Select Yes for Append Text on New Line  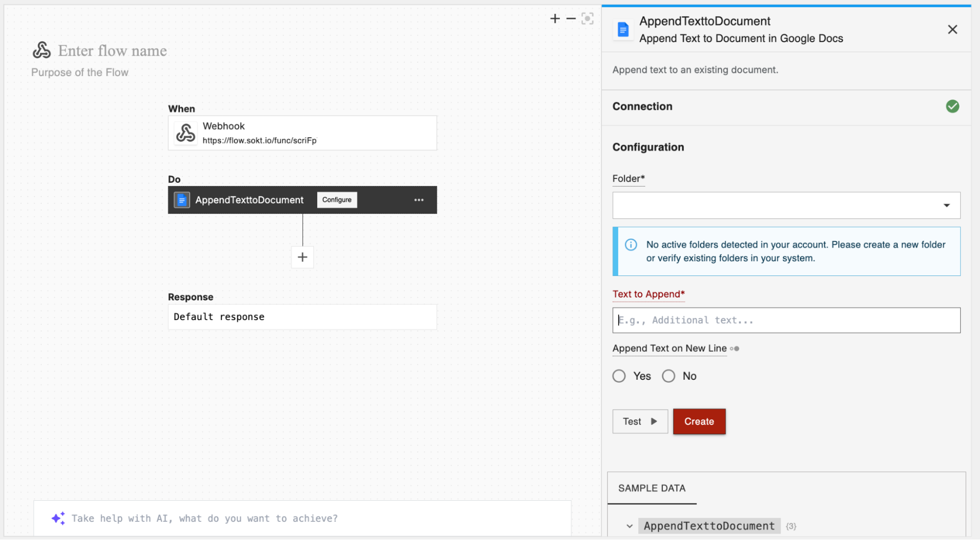[619, 376]
